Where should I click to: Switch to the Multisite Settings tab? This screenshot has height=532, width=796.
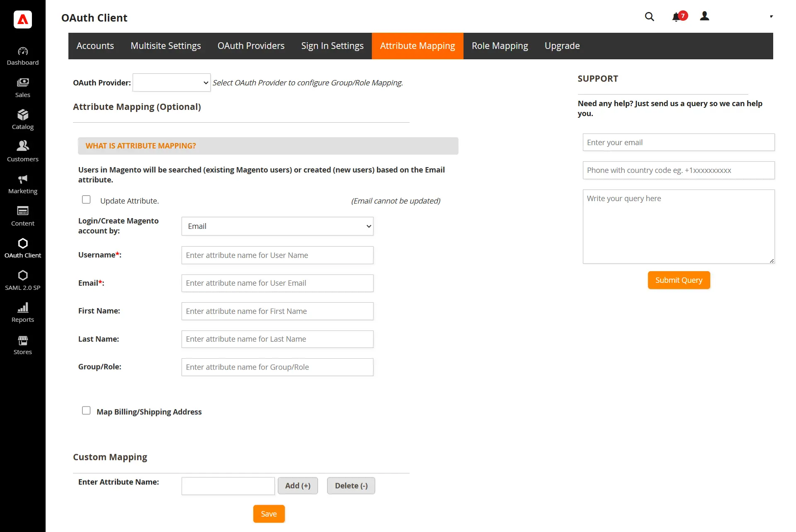165,46
